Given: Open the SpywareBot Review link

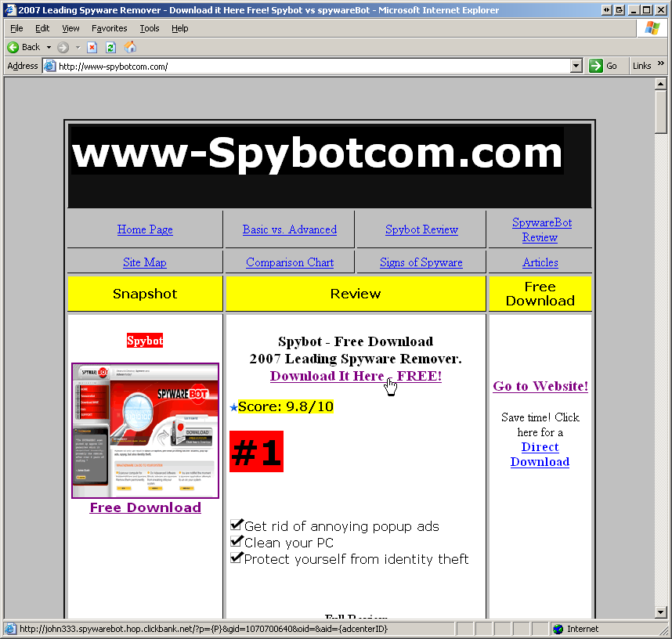Looking at the screenshot, I should click(542, 230).
